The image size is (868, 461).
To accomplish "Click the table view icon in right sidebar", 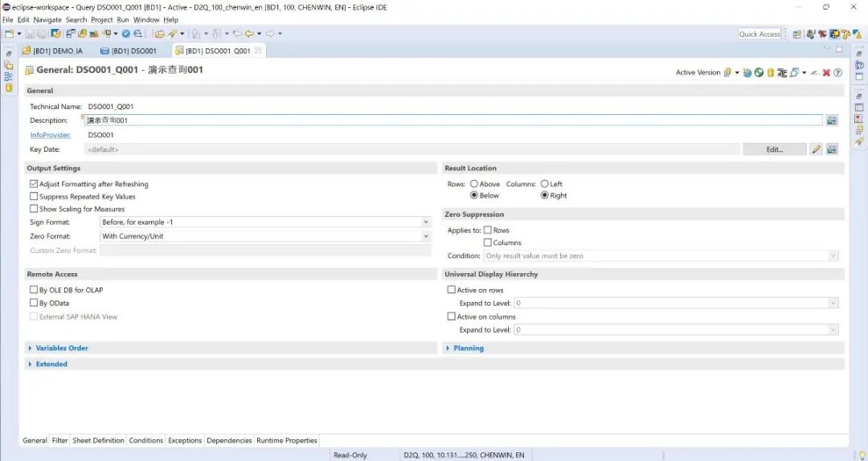I will [859, 108].
